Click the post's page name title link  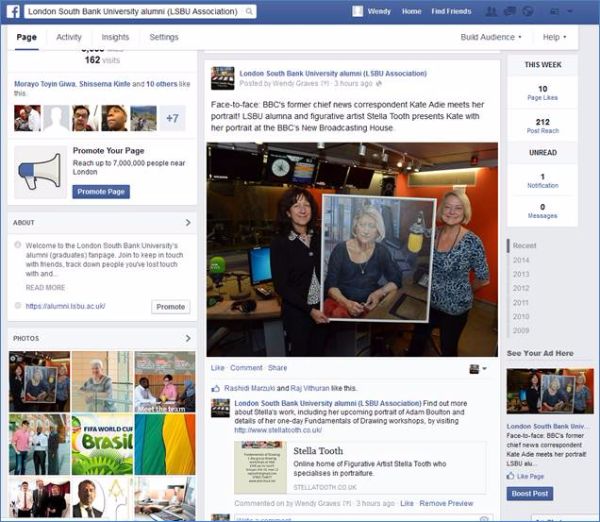click(333, 73)
